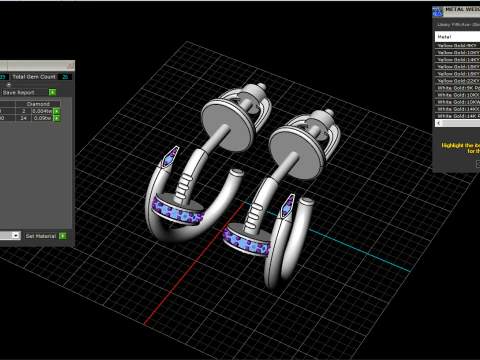Click the green arrow beside Set Material

pos(62,236)
